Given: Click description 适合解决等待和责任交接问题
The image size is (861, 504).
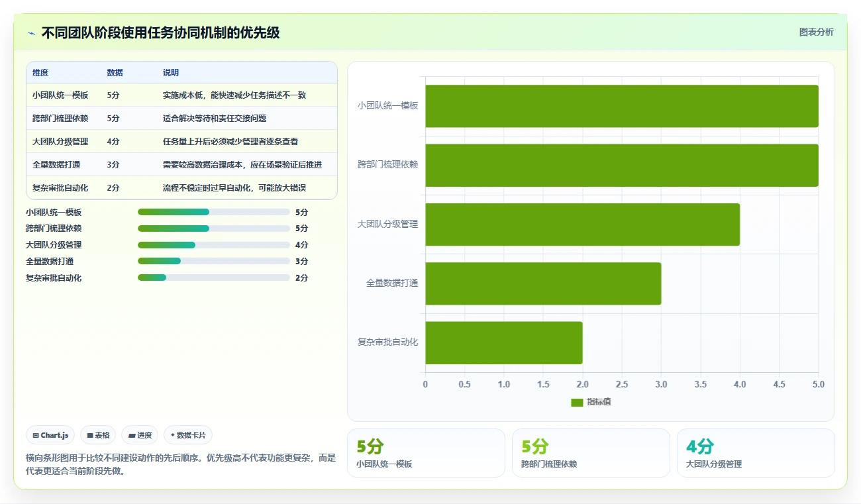Looking at the screenshot, I should [x=215, y=119].
